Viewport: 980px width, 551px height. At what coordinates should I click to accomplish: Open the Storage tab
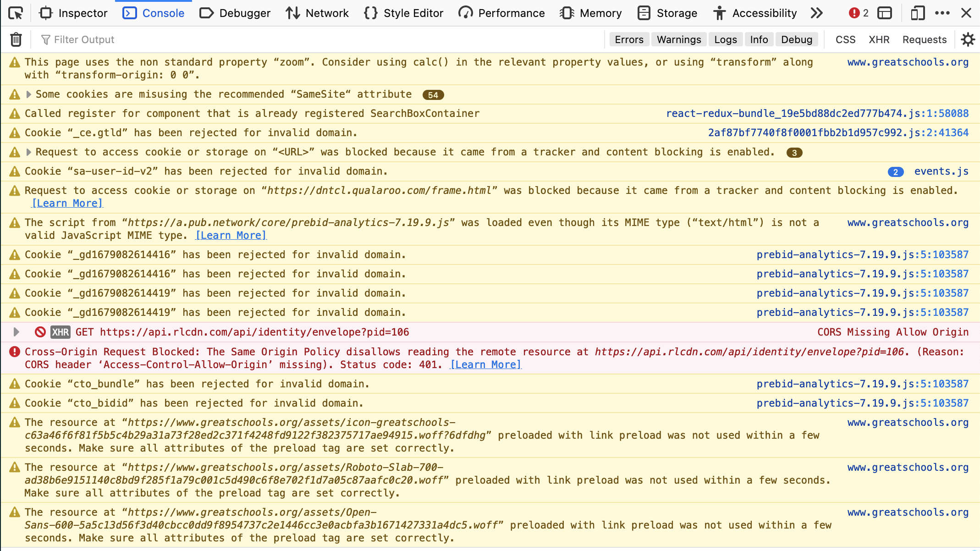667,13
